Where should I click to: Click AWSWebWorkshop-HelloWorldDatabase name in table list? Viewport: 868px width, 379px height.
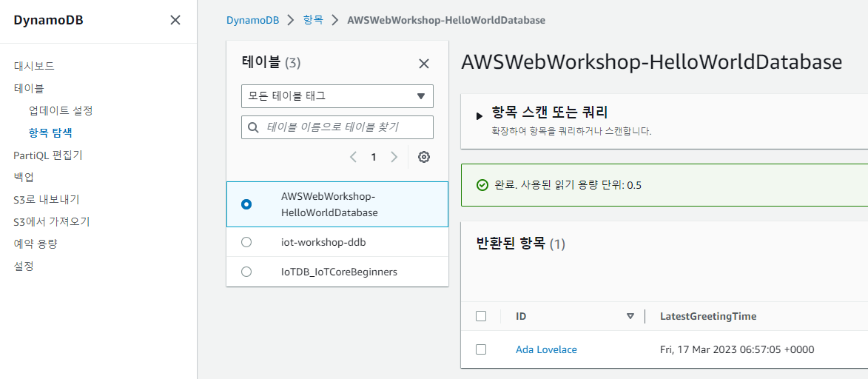point(329,204)
